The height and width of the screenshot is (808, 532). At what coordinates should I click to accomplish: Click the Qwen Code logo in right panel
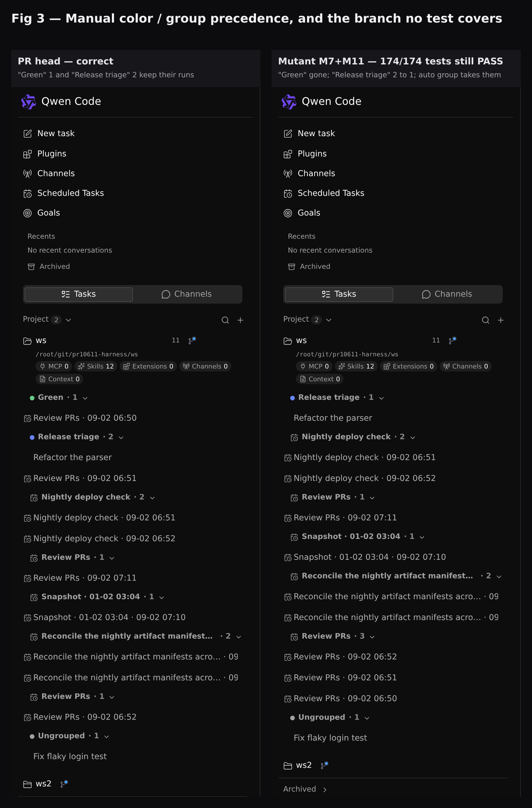point(289,102)
